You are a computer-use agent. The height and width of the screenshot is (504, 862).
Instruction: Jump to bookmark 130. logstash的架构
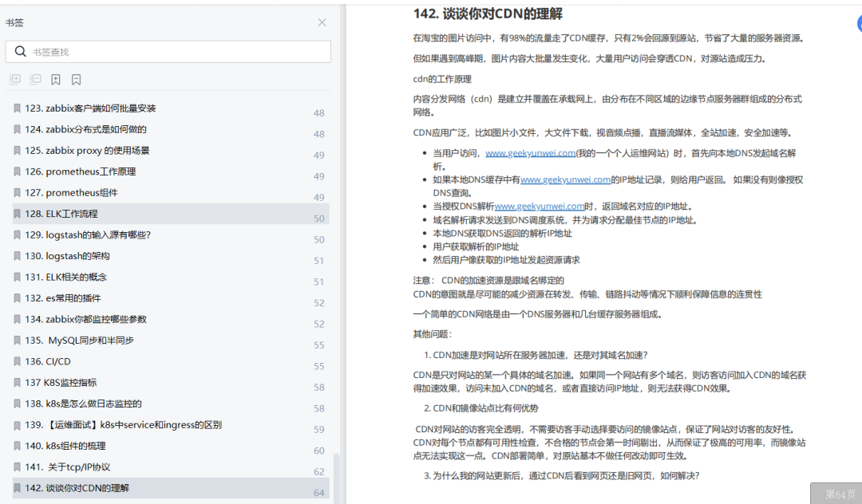(171, 257)
